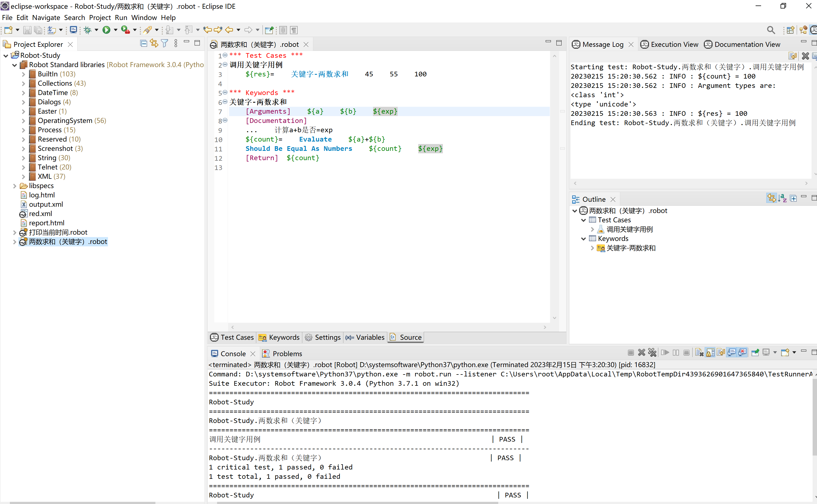Click the Debug bug icon in toolbar
This screenshot has width=817, height=504.
pyautogui.click(x=87, y=30)
